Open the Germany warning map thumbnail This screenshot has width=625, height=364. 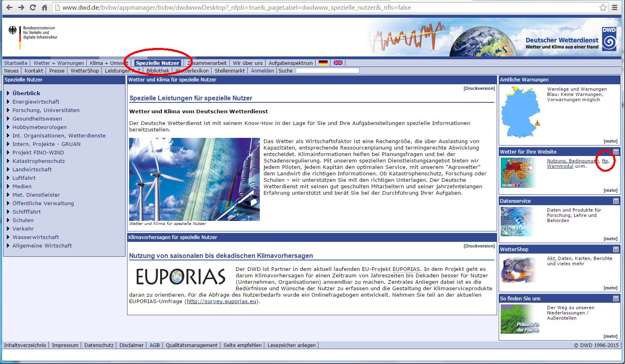click(x=520, y=112)
